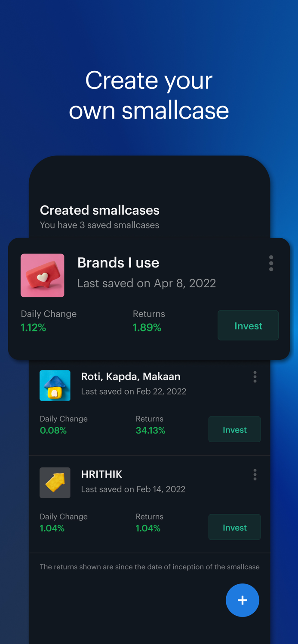
Task: Click the yellow coupon icon thumbnail
Action: pos(55,483)
